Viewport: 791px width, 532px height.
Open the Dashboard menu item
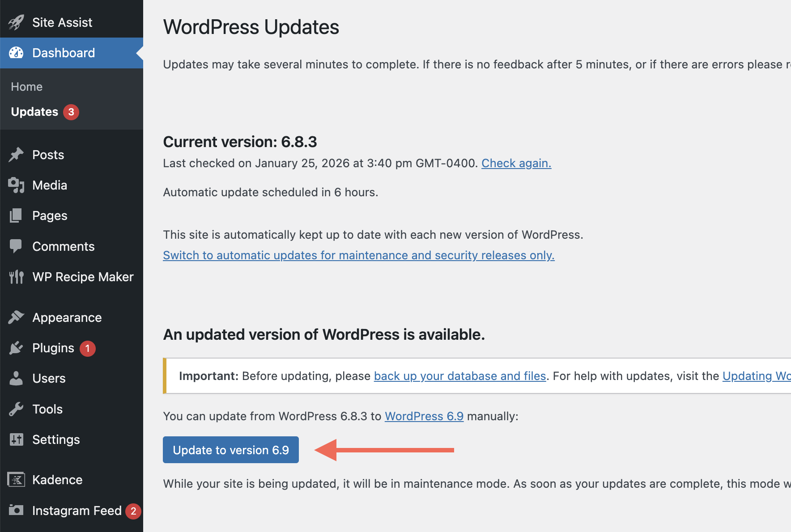(72, 53)
